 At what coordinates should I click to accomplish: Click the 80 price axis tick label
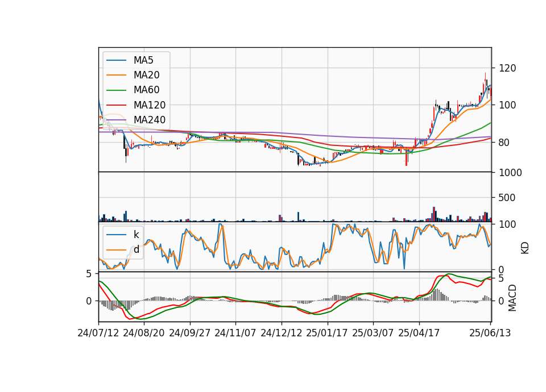click(x=504, y=143)
